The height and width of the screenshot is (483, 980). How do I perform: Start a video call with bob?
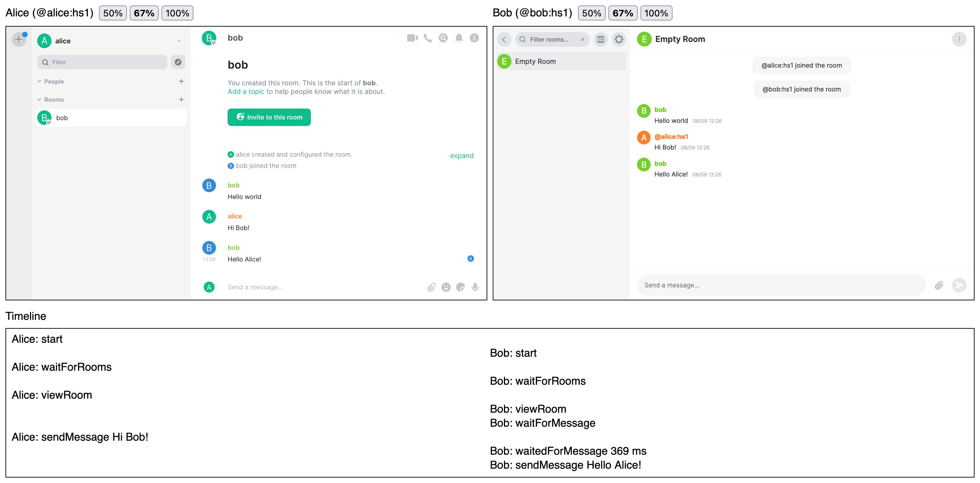pos(412,38)
